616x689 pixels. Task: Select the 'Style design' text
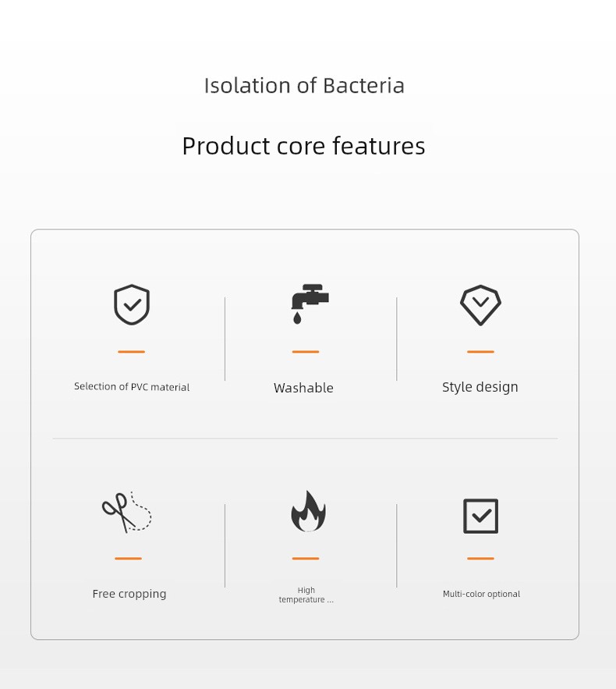tap(480, 387)
